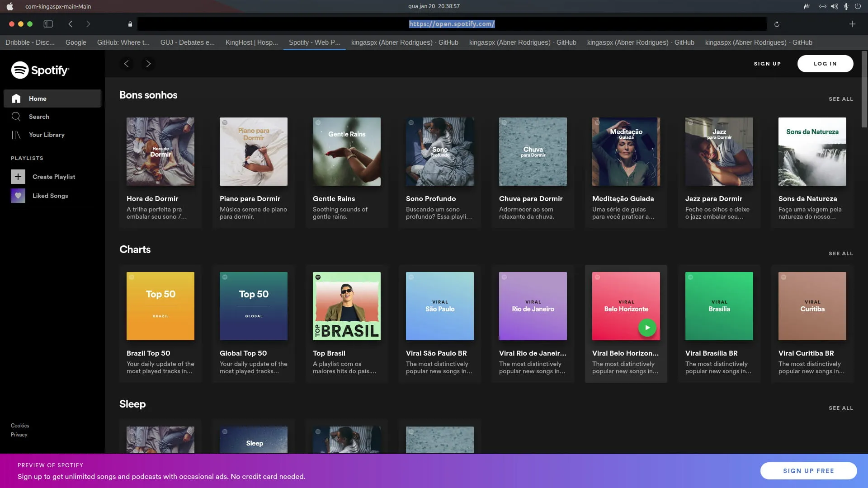Open the Home sidebar item
The image size is (868, 488).
pyautogui.click(x=38, y=99)
